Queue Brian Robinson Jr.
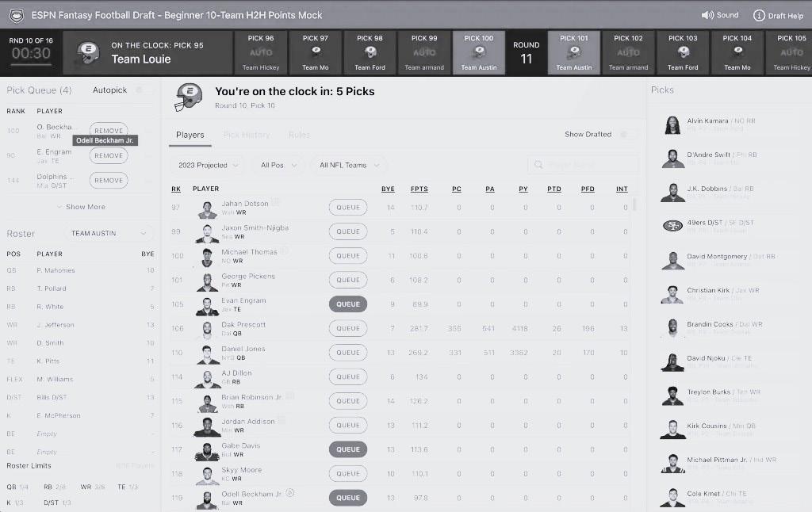The image size is (812, 512). [x=348, y=401]
